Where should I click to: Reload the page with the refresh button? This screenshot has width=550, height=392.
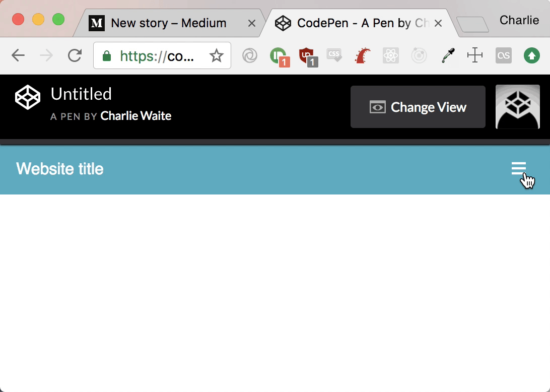[75, 55]
